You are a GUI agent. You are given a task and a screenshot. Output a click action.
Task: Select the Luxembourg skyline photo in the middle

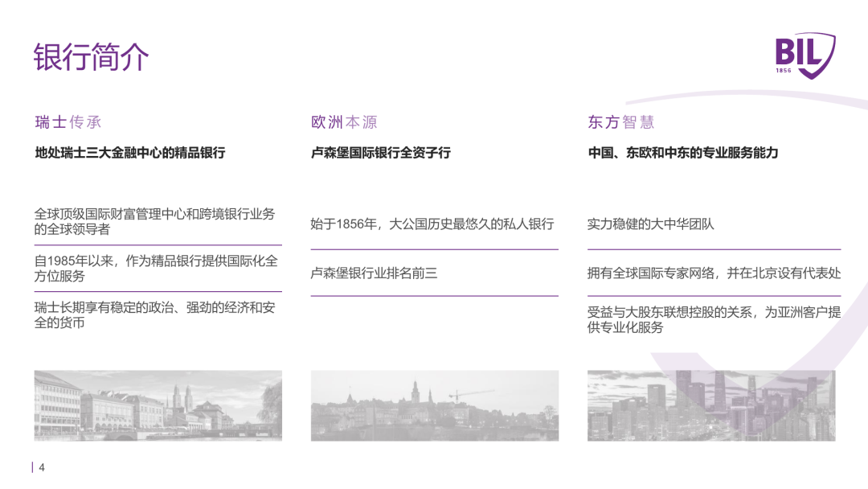point(435,405)
